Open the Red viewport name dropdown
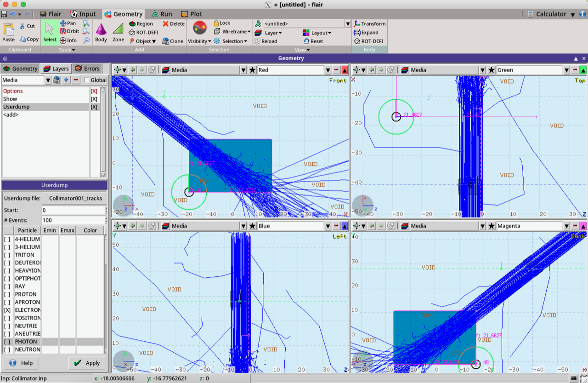The height and width of the screenshot is (383, 588). (328, 70)
